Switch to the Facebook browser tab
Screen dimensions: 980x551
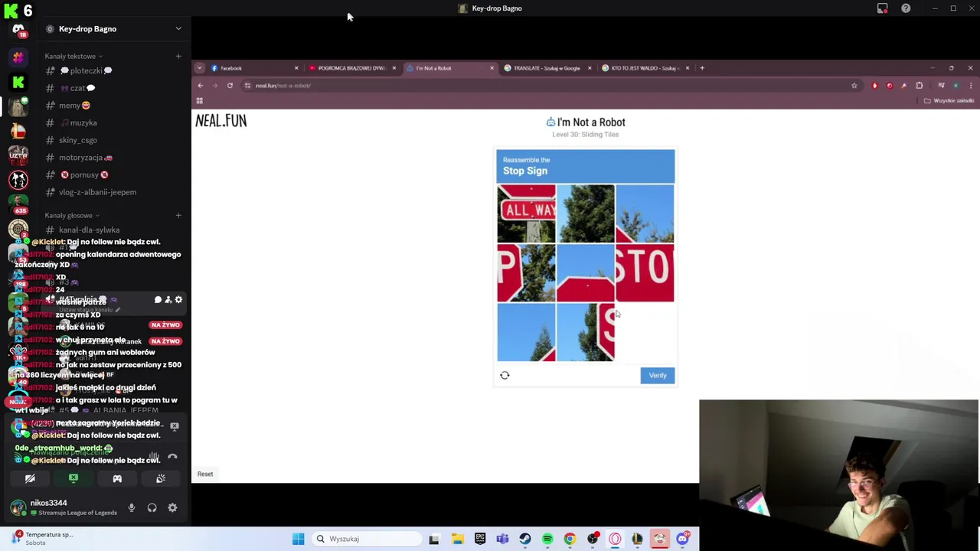[x=253, y=68]
